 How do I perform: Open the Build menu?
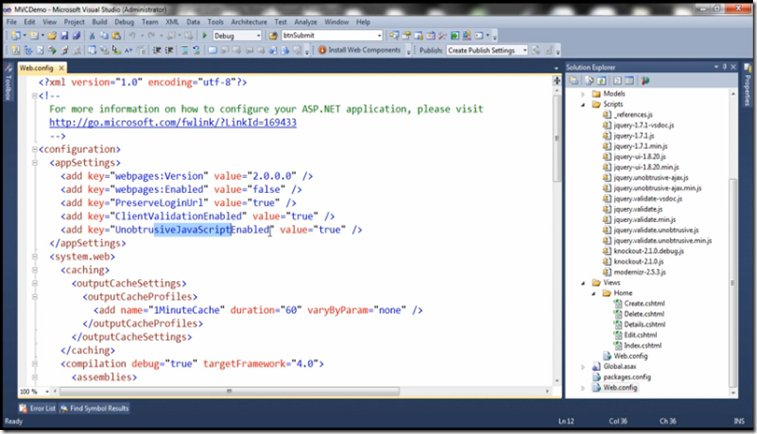coord(99,22)
